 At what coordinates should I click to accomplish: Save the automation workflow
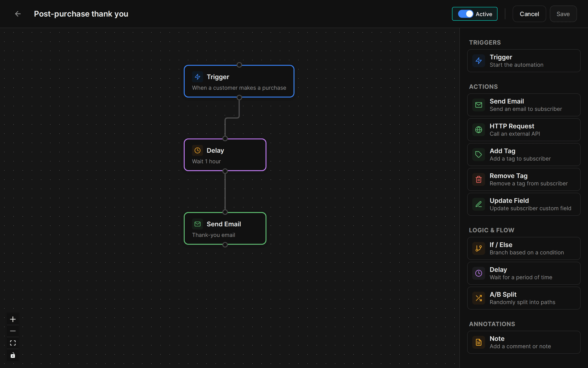coord(563,14)
